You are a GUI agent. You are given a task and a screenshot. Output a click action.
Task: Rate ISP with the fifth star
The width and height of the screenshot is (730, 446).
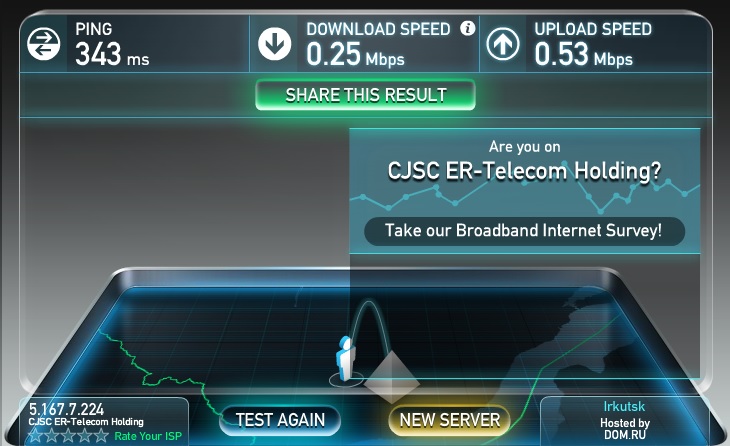tap(101, 436)
